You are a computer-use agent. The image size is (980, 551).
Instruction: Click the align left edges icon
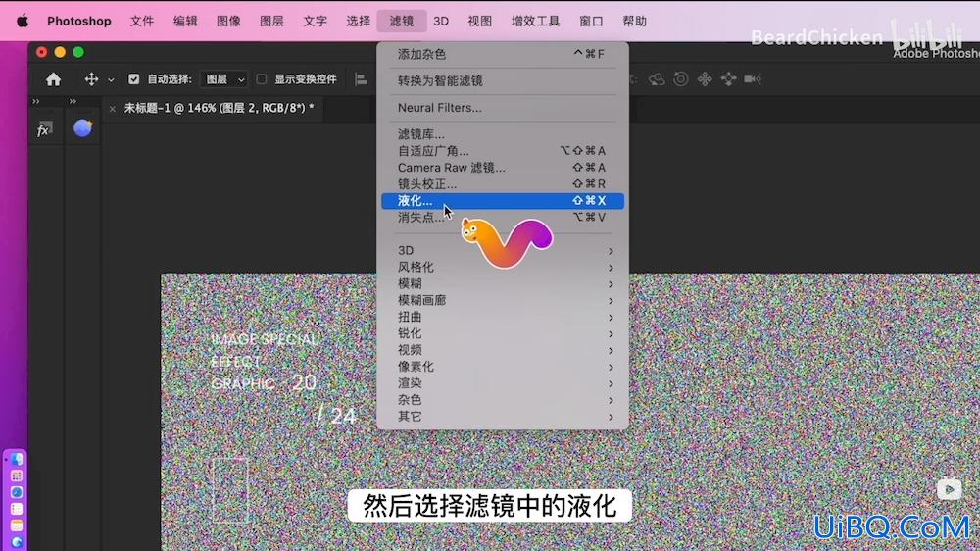pyautogui.click(x=362, y=79)
